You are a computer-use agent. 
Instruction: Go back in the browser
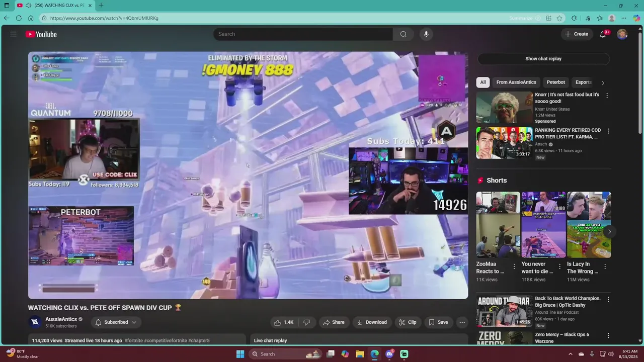pyautogui.click(x=7, y=18)
